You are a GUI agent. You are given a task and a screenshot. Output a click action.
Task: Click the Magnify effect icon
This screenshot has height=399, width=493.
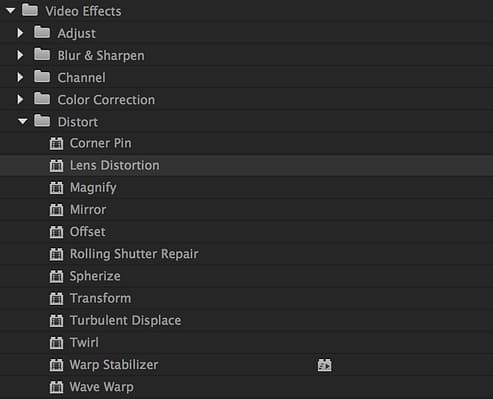pyautogui.click(x=56, y=188)
